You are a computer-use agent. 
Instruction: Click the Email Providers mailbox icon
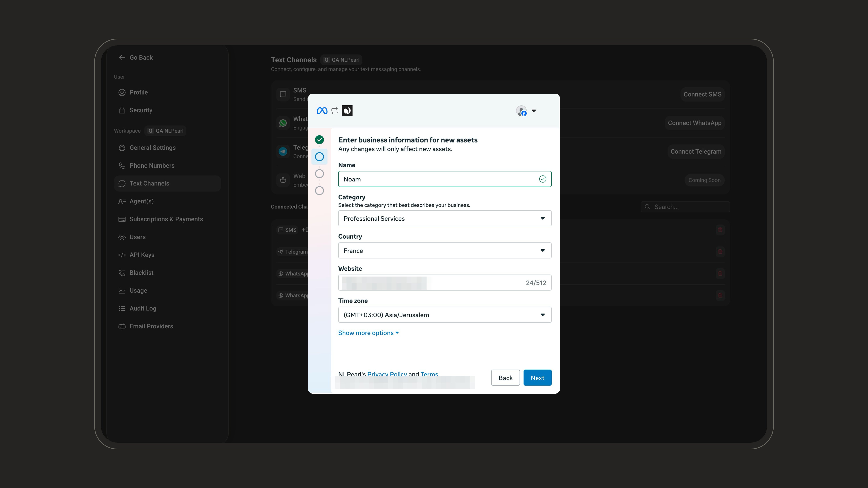pos(122,326)
